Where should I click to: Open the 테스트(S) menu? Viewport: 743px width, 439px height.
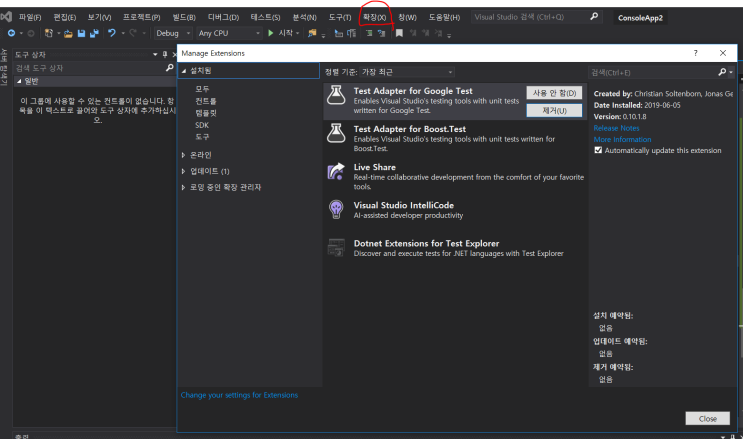click(265, 18)
